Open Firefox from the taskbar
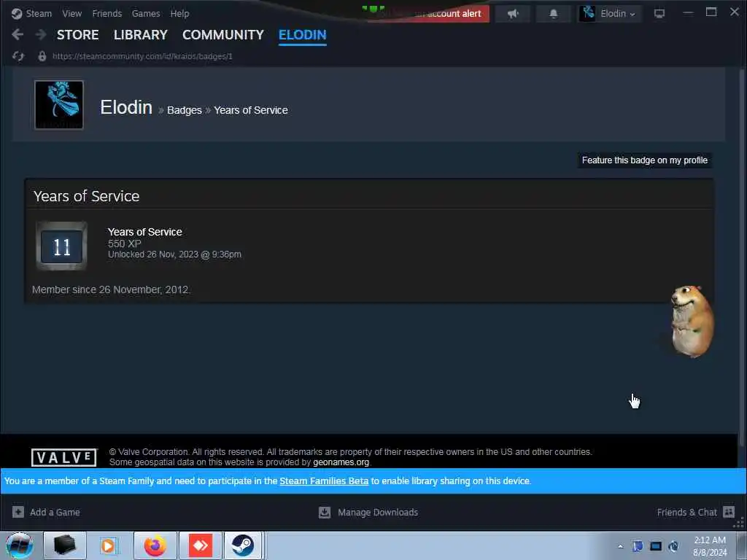 pos(155,545)
